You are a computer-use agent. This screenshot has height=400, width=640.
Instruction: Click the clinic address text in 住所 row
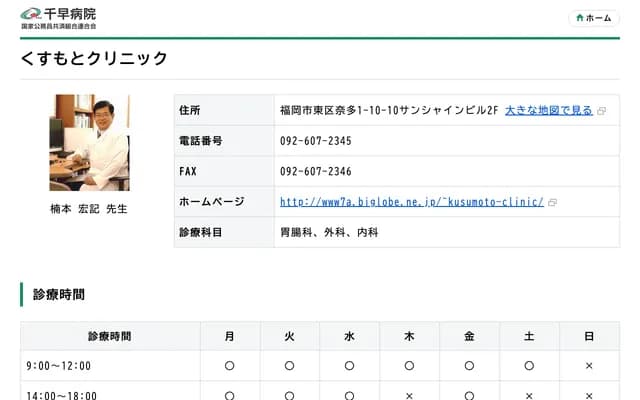pos(389,110)
